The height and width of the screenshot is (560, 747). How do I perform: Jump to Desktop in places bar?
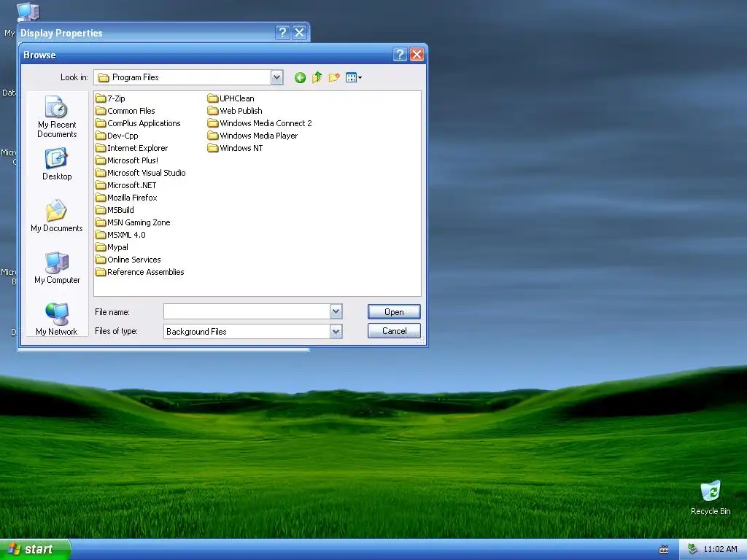(57, 164)
